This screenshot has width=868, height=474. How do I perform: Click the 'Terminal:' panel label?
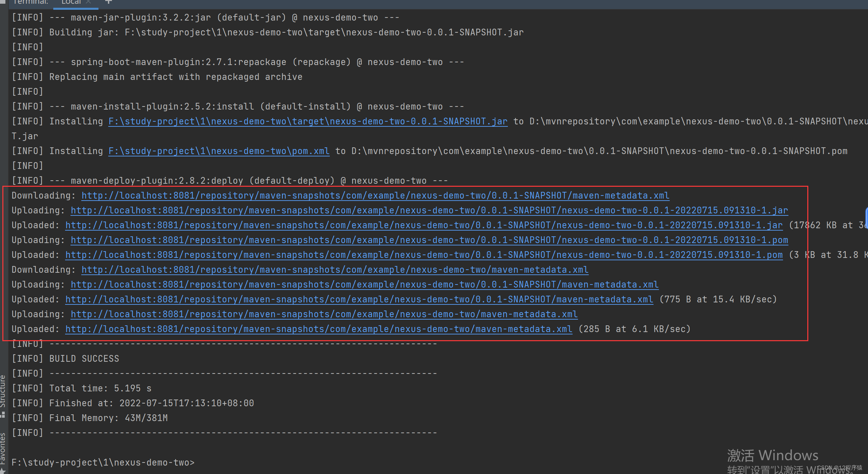(31, 2)
